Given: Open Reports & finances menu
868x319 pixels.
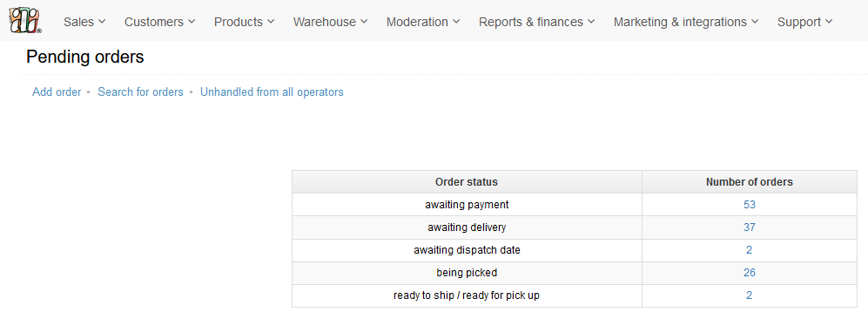Looking at the screenshot, I should 536,22.
